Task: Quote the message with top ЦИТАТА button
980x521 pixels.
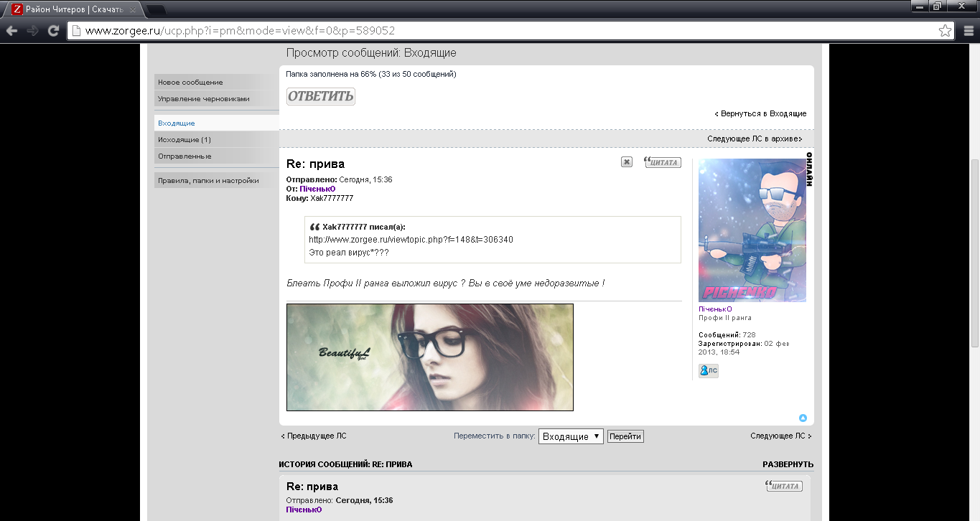Action: click(662, 162)
